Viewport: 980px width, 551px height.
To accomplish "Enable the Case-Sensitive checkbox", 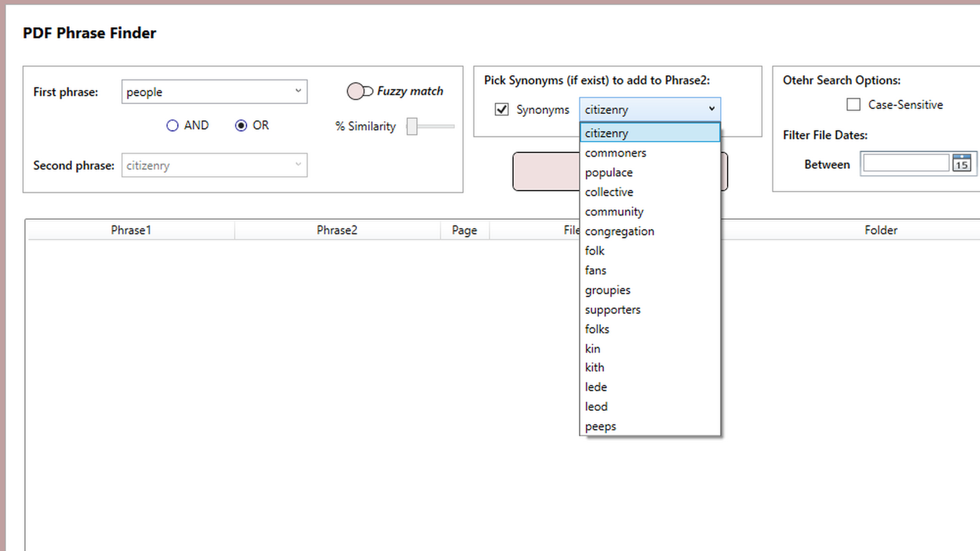I will (854, 104).
